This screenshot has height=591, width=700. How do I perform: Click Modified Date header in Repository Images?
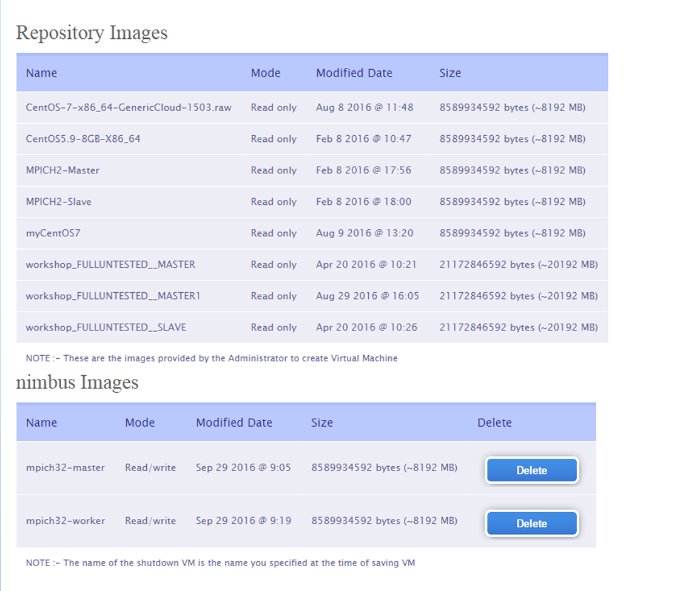(354, 73)
